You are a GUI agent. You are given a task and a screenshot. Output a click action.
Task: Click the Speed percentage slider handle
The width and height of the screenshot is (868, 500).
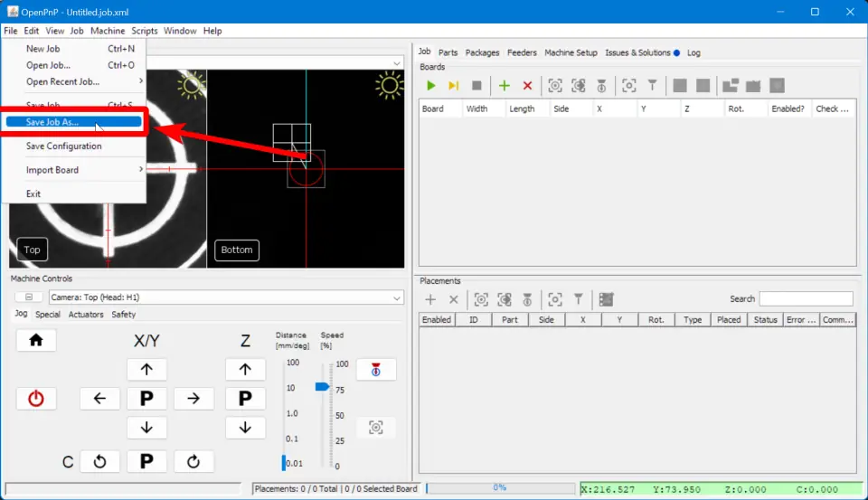pos(322,386)
